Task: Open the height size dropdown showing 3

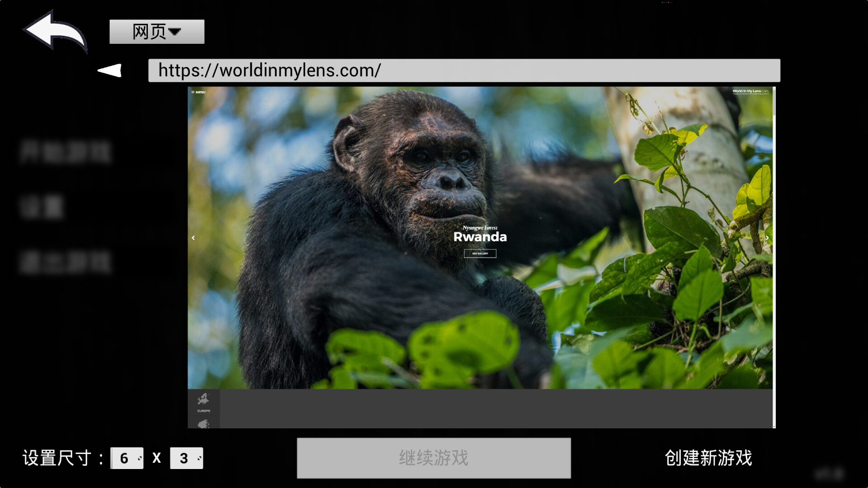Action: [187, 458]
